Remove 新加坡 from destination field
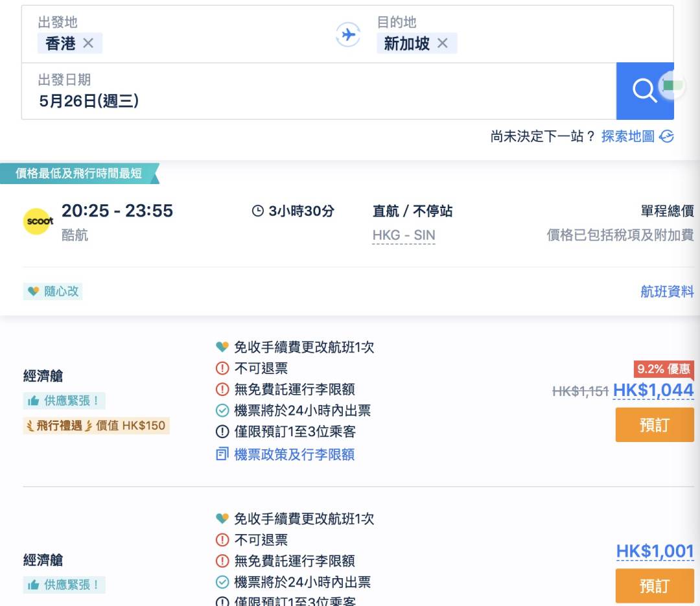This screenshot has height=606, width=700. tap(443, 43)
